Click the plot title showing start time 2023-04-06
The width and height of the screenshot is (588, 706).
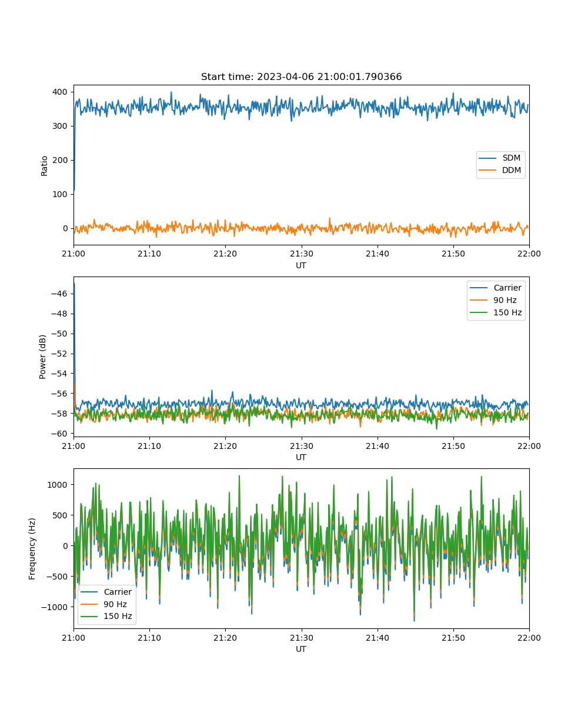301,77
